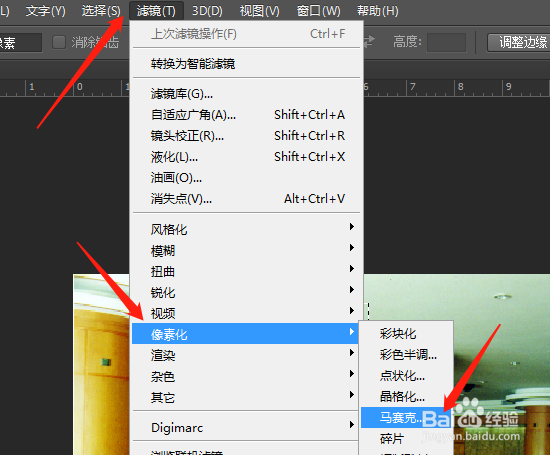Choose 碎片 filter
The height and width of the screenshot is (455, 550).
tap(407, 439)
